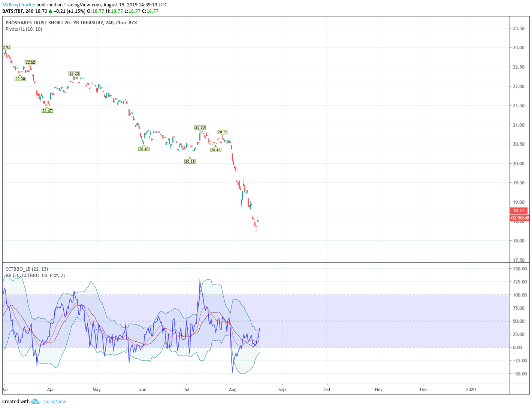Click the red 18.77 current price tag

tap(519, 211)
